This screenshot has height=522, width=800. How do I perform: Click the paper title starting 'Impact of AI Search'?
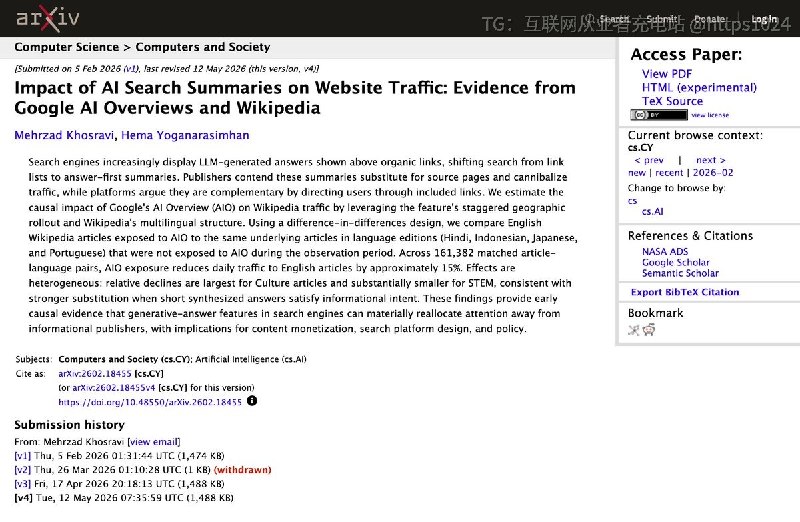pyautogui.click(x=295, y=97)
